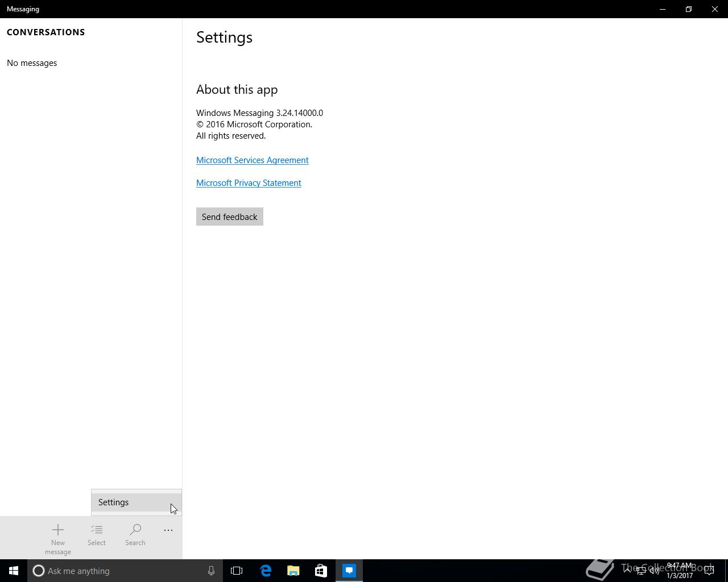Launch Microsoft Edge from taskbar
This screenshot has width=728, height=582.
pyautogui.click(x=266, y=571)
